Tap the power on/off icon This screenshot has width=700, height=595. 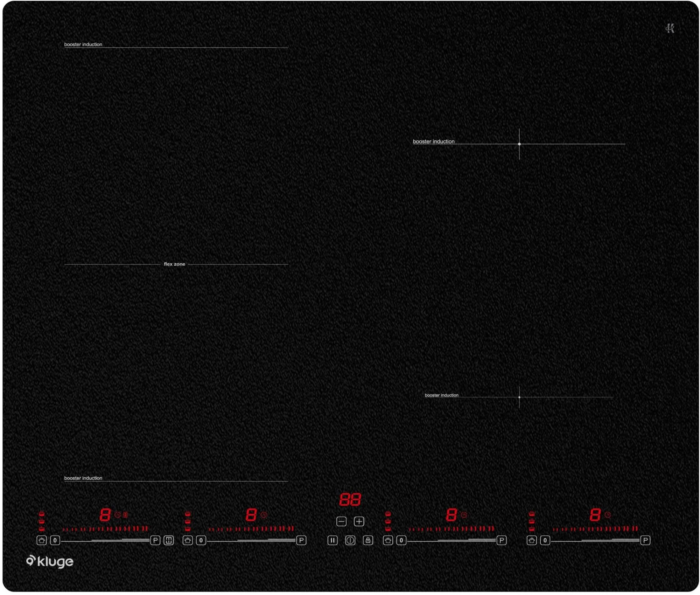[350, 540]
